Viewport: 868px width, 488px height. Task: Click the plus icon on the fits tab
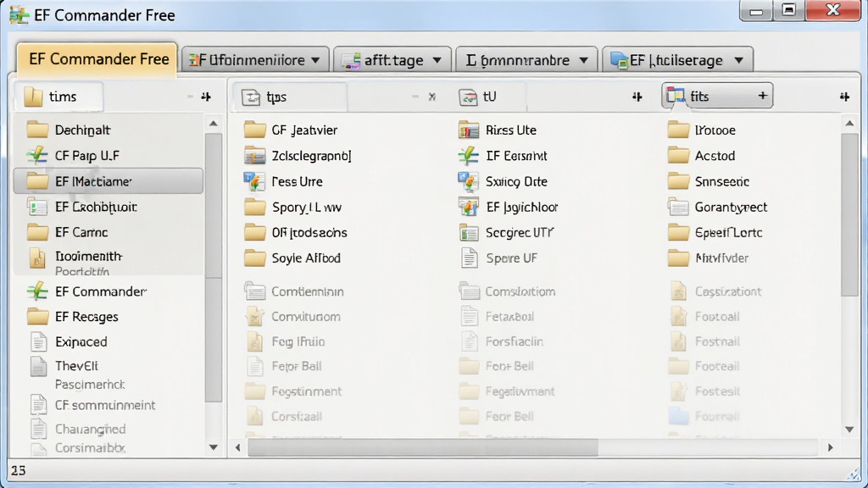[762, 96]
